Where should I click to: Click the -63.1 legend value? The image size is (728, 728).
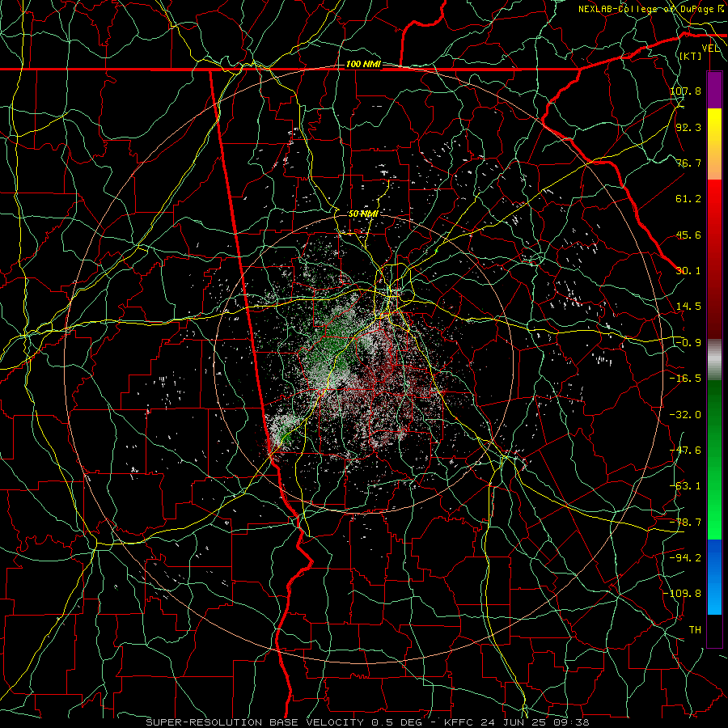(x=685, y=486)
